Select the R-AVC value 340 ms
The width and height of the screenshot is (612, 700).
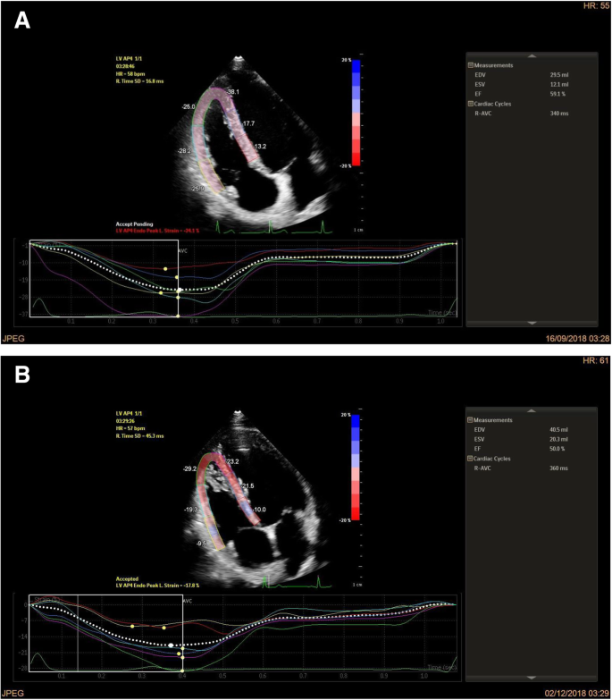coord(559,114)
